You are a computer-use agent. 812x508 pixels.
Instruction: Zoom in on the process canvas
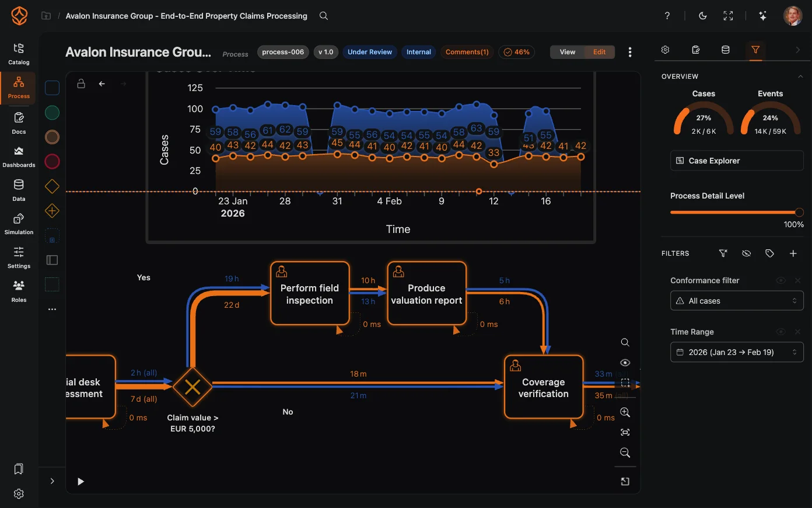click(625, 412)
